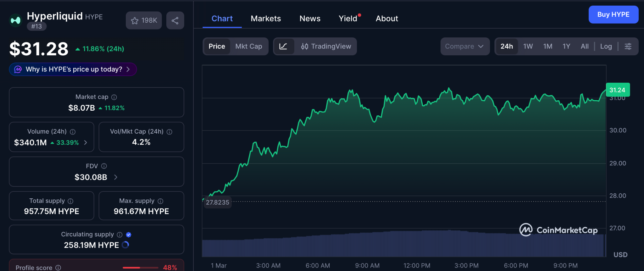Click circulating supply verified badge
The height and width of the screenshot is (271, 644).
pos(129,235)
